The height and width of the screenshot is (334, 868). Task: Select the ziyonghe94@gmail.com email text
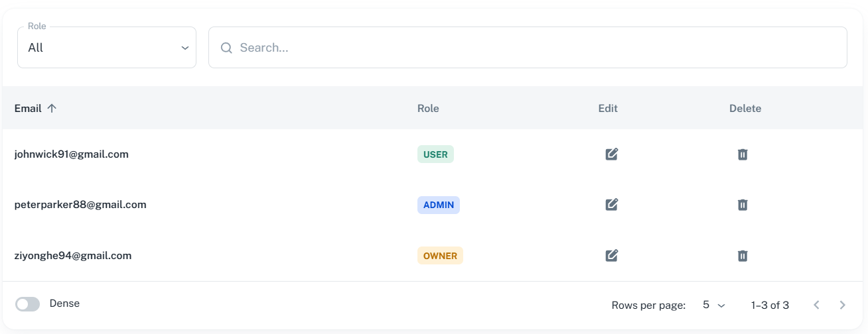pos(73,255)
